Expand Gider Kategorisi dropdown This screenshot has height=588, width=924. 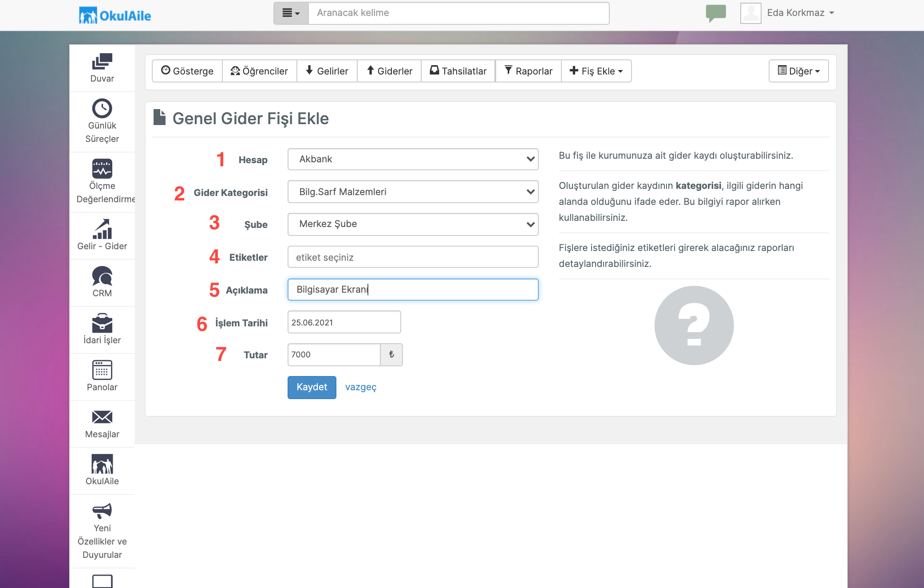413,192
